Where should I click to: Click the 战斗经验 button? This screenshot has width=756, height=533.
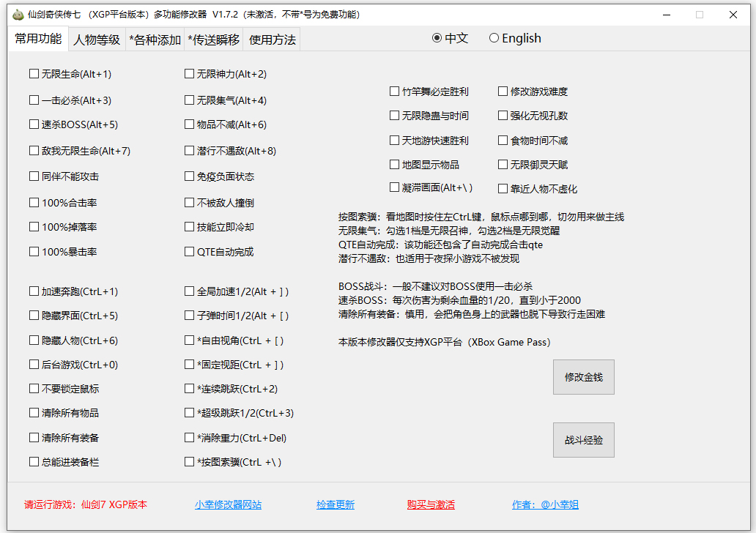(583, 439)
